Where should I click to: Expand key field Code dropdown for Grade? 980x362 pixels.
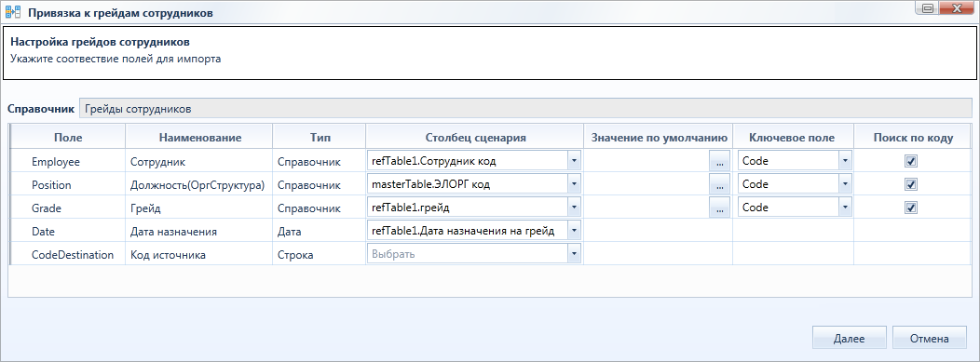point(845,208)
